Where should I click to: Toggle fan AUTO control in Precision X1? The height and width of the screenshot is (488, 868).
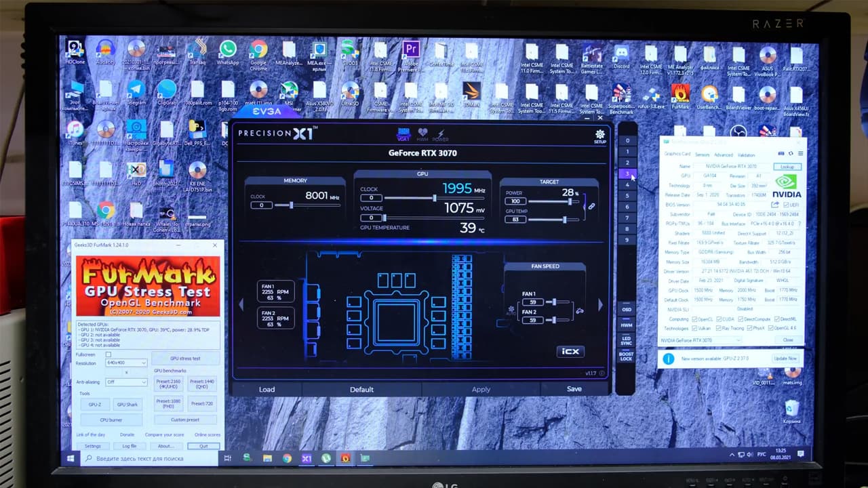tap(511, 312)
